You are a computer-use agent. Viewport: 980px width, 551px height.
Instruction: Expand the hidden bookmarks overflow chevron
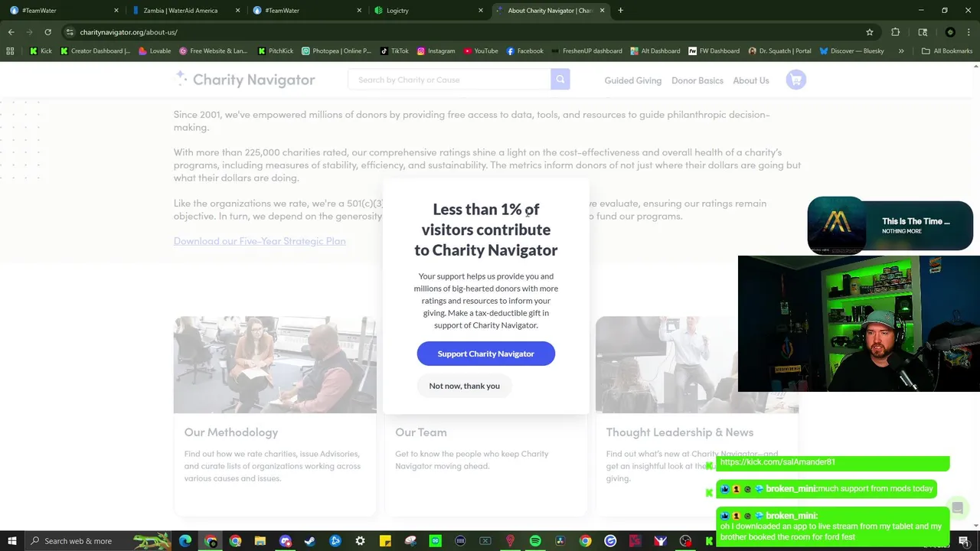point(901,51)
